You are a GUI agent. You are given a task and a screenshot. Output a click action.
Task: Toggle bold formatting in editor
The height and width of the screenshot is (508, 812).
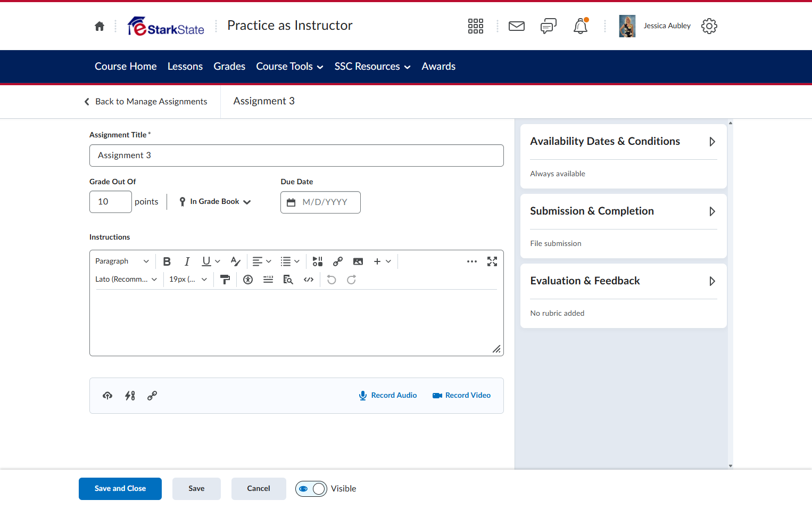point(167,261)
